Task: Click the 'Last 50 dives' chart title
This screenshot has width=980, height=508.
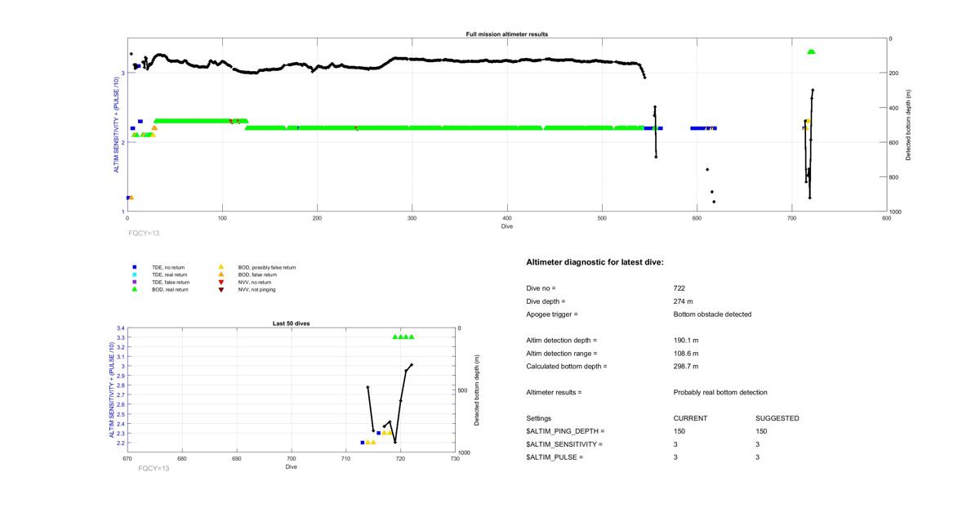Action: tap(291, 323)
